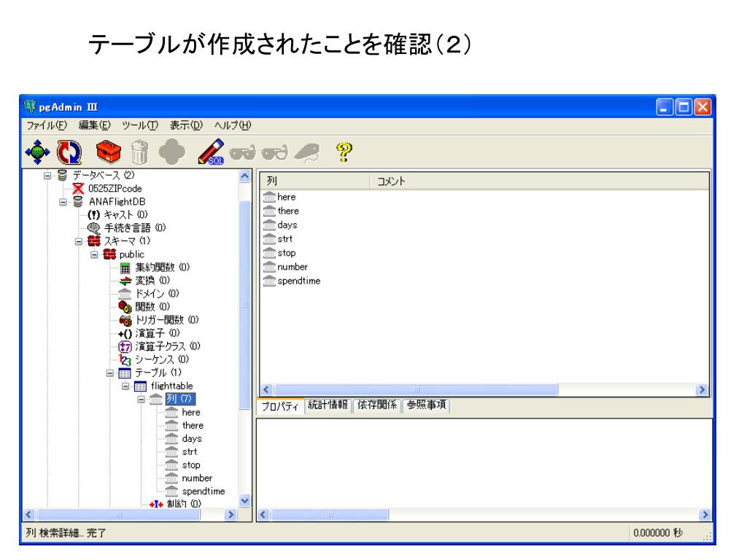Image resolution: width=747 pixels, height=560 pixels.
Task: Collapse the flighttable node
Action: click(x=125, y=386)
